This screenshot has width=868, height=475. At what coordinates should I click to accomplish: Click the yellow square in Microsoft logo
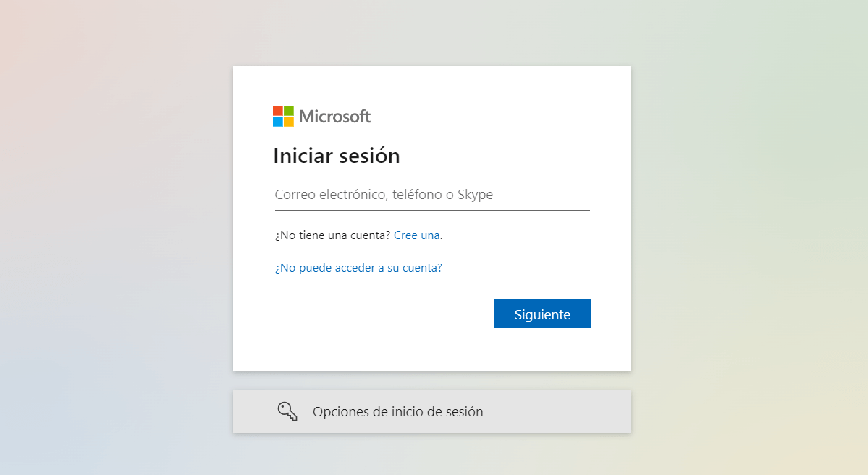pyautogui.click(x=289, y=122)
